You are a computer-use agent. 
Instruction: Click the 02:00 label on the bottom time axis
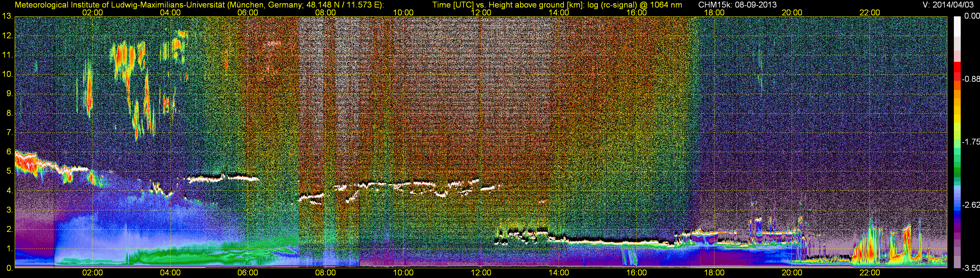point(92,273)
